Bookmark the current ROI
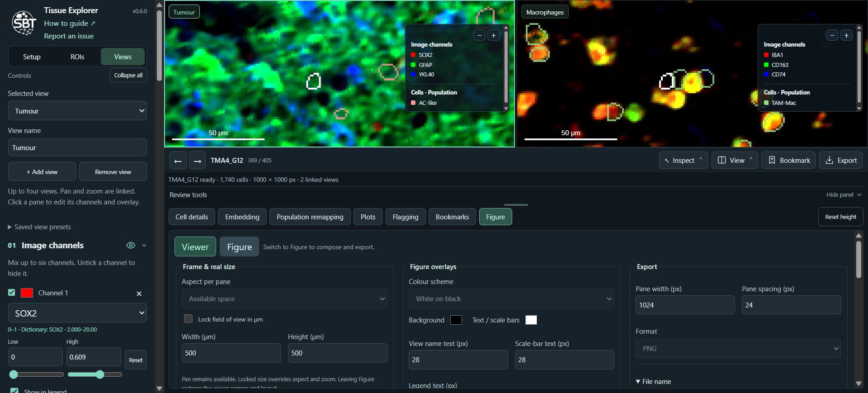The width and height of the screenshot is (868, 393). click(x=788, y=161)
